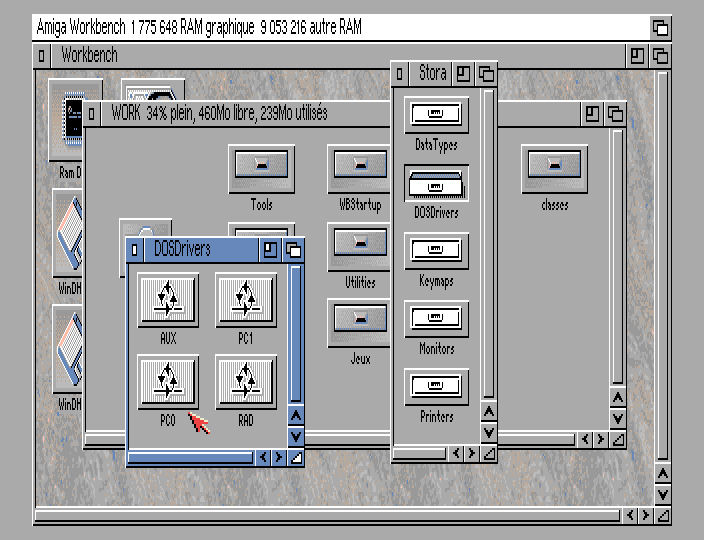
Task: Click WORK window scroll left arrow
Action: coord(585,439)
